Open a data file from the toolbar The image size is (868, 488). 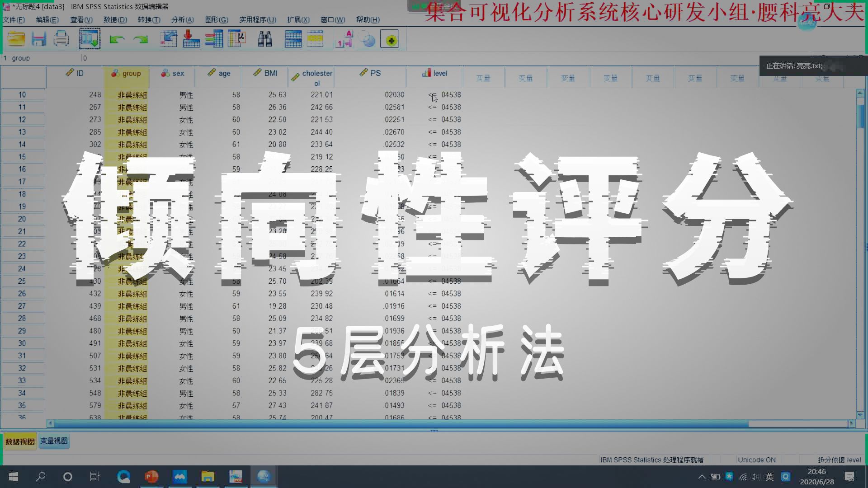coord(16,39)
